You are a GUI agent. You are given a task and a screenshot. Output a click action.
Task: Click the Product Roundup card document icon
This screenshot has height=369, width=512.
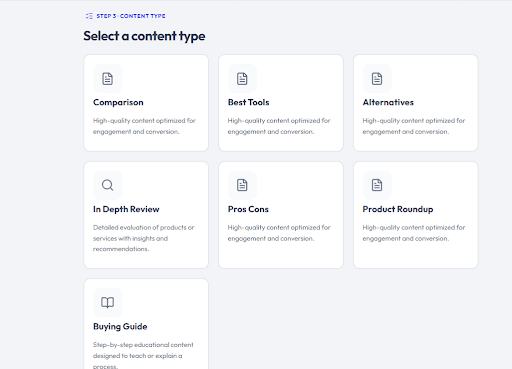click(377, 185)
